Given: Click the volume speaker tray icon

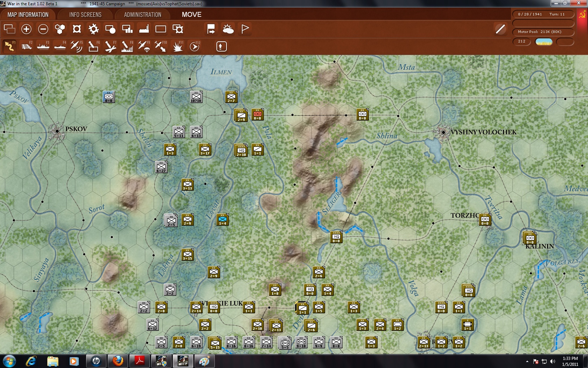Looking at the screenshot, I should 553,361.
